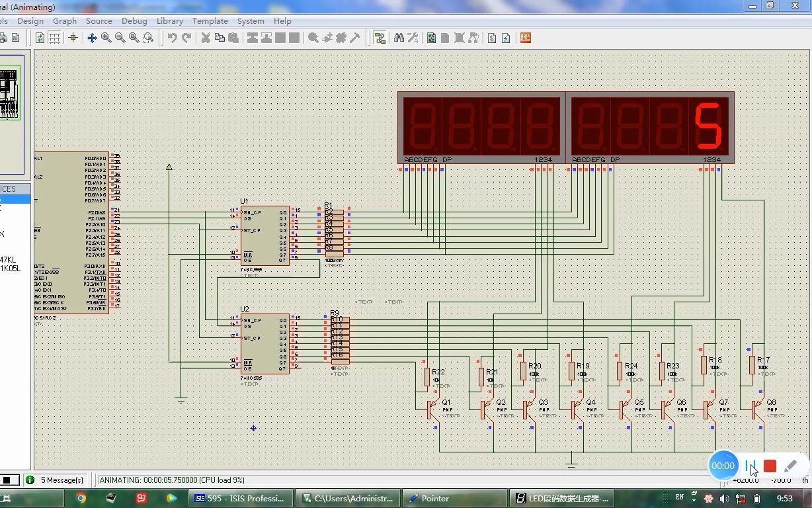Pause recording in the floating recorder widget
Viewport: 812px width, 508px height.
[x=750, y=466]
